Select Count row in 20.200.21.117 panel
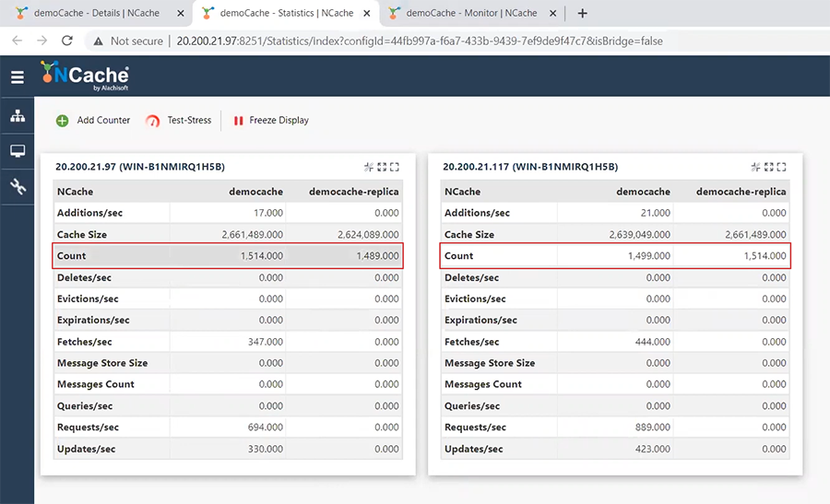This screenshot has width=830, height=504. pyautogui.click(x=615, y=256)
